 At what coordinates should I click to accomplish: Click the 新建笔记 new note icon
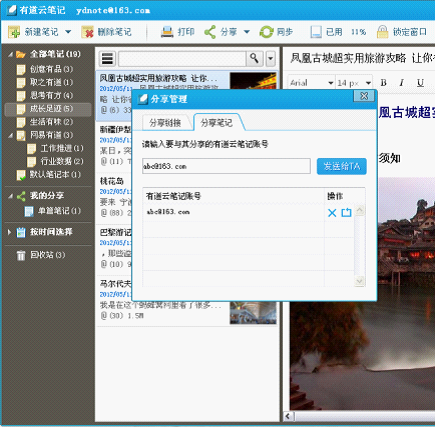(x=14, y=32)
